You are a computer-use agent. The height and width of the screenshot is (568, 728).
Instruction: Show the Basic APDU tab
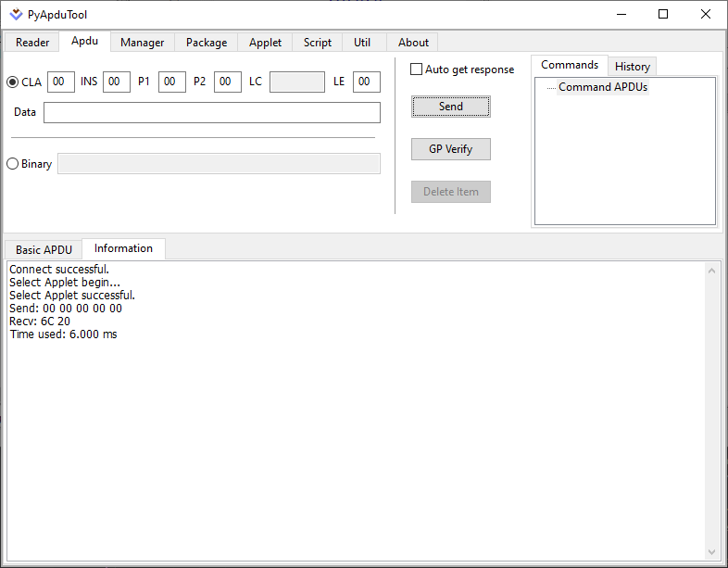point(43,250)
